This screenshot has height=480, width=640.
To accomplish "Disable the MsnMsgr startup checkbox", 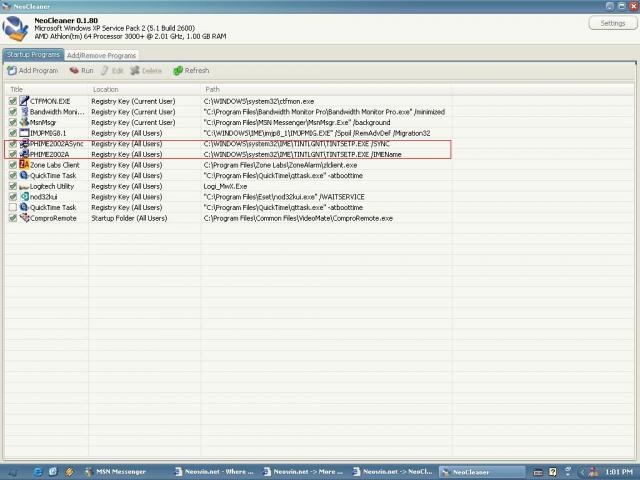I will point(13,122).
